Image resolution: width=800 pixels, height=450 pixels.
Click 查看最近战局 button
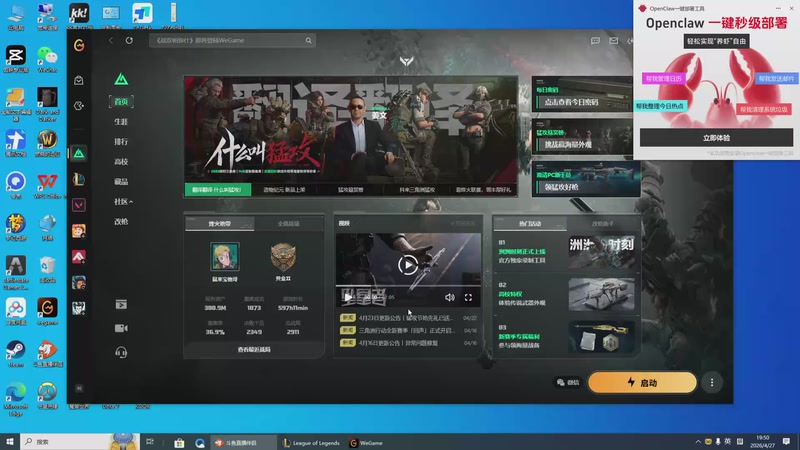(254, 349)
